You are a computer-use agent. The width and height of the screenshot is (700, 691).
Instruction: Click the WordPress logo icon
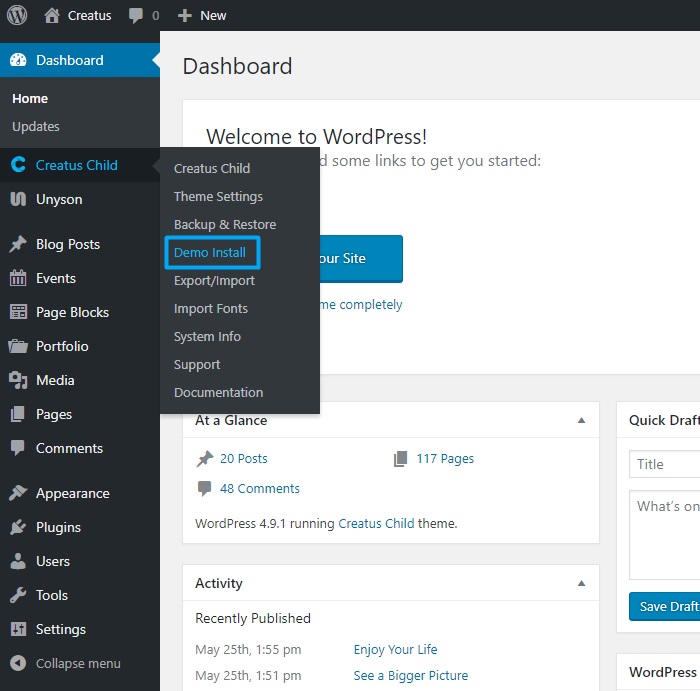[x=17, y=15]
